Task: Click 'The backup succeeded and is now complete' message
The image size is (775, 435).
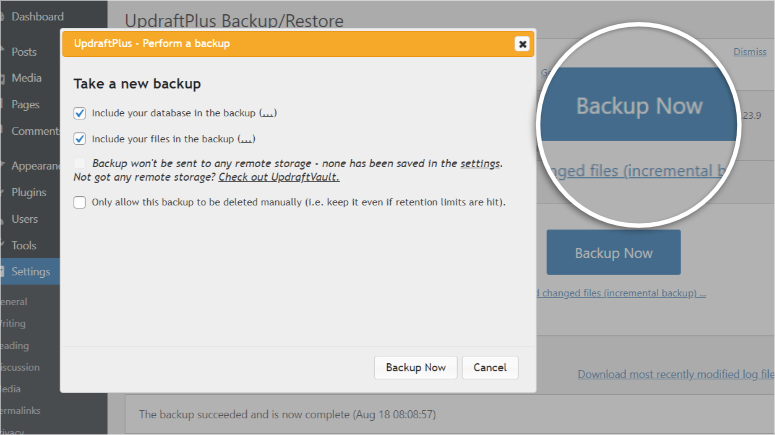Action: (x=287, y=414)
